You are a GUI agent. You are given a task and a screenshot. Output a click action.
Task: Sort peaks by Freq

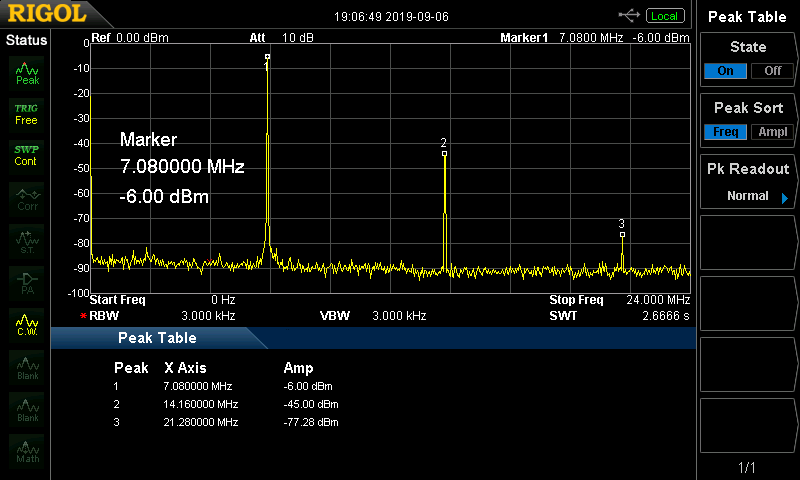tap(725, 132)
